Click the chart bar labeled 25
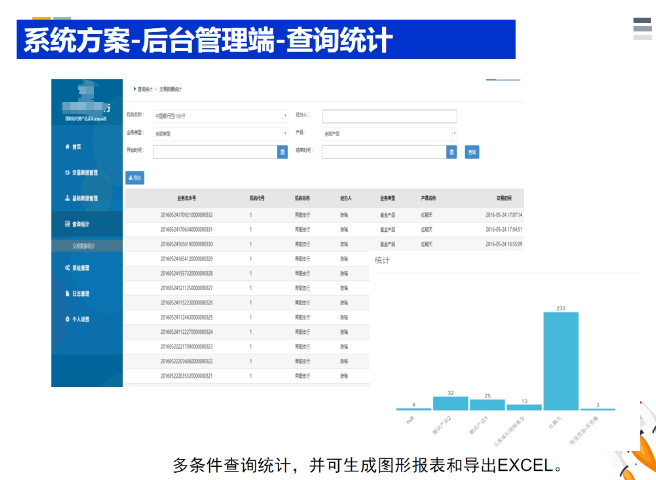 [x=487, y=405]
